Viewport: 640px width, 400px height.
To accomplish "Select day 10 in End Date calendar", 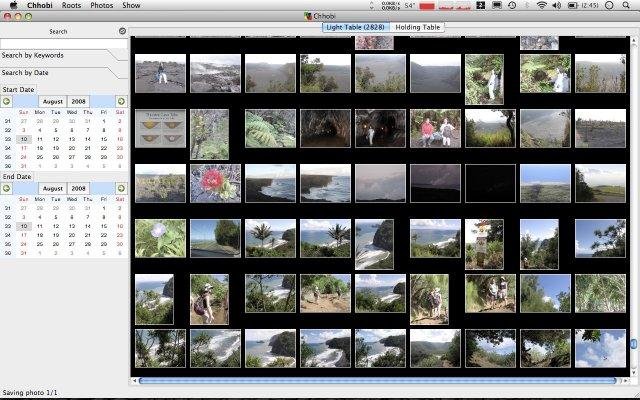I will (x=24, y=226).
